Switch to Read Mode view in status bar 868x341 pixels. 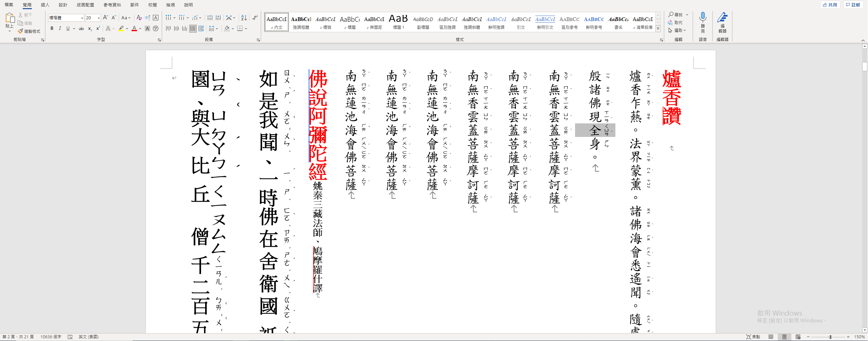click(x=771, y=337)
